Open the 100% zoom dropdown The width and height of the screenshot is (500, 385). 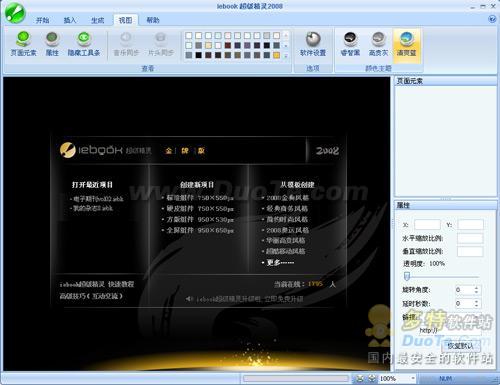(x=413, y=378)
